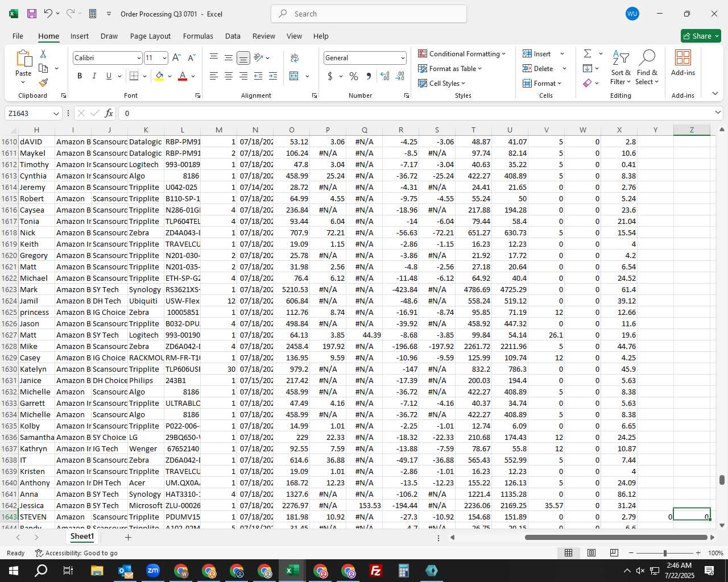This screenshot has width=728, height=582.
Task: Click into the Search box in title bar
Action: (x=369, y=14)
